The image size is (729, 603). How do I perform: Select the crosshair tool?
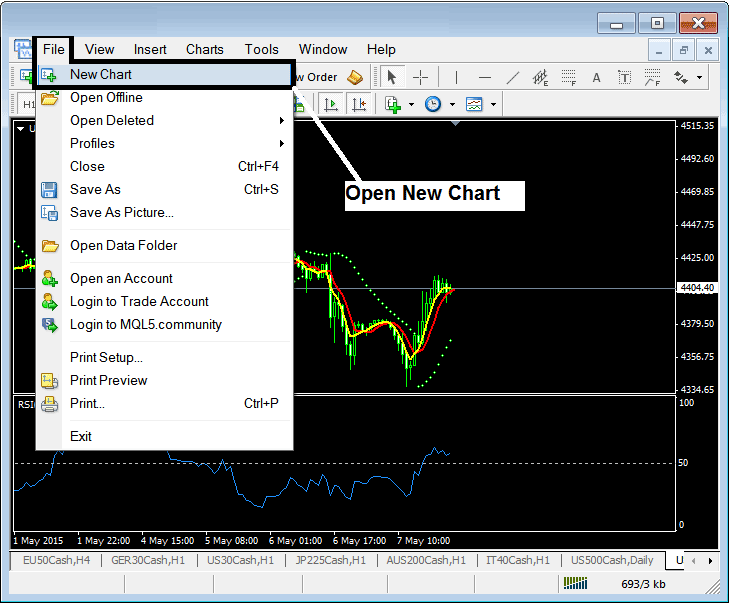[420, 77]
